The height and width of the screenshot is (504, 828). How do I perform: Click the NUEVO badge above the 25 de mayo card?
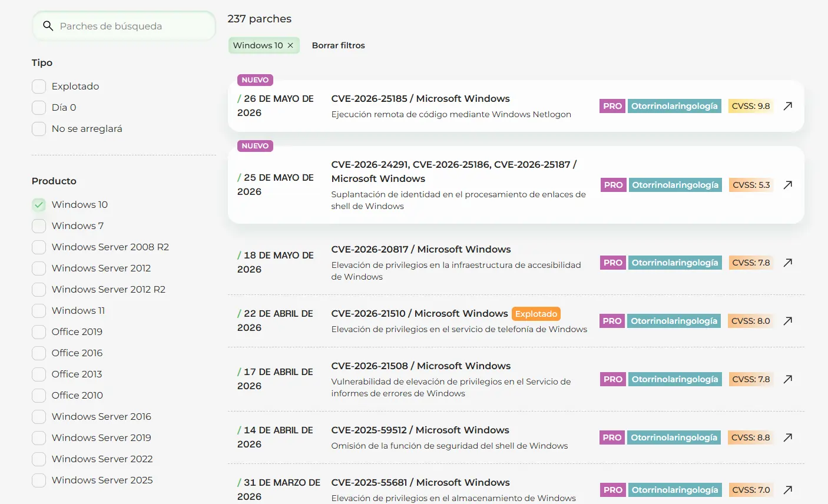[255, 146]
